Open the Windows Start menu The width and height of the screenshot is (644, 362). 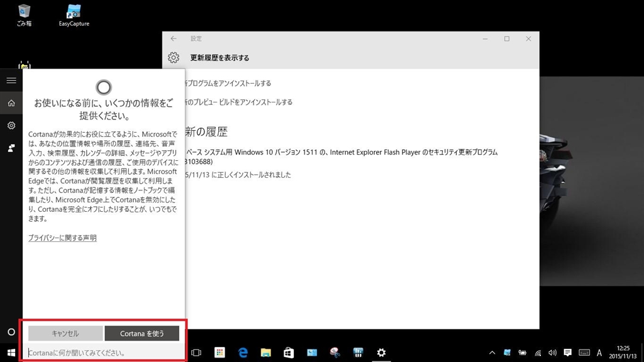coord(11,353)
